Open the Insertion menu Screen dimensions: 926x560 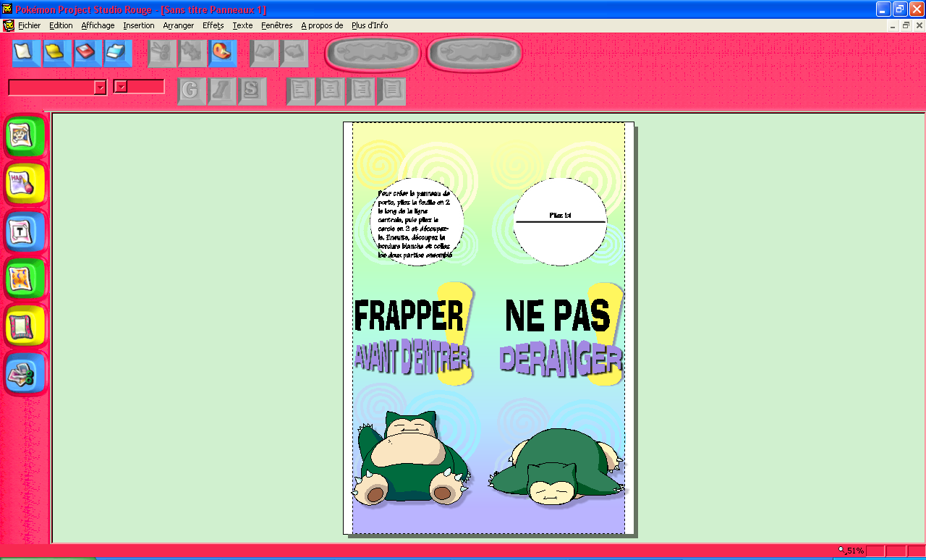pyautogui.click(x=138, y=25)
